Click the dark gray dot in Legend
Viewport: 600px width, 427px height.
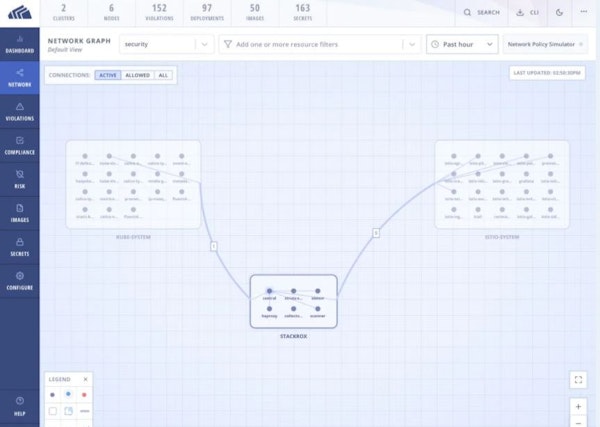[x=52, y=395]
